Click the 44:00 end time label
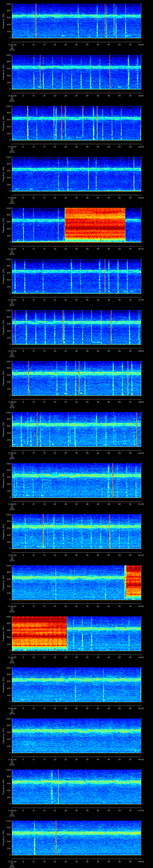 tap(141, 657)
